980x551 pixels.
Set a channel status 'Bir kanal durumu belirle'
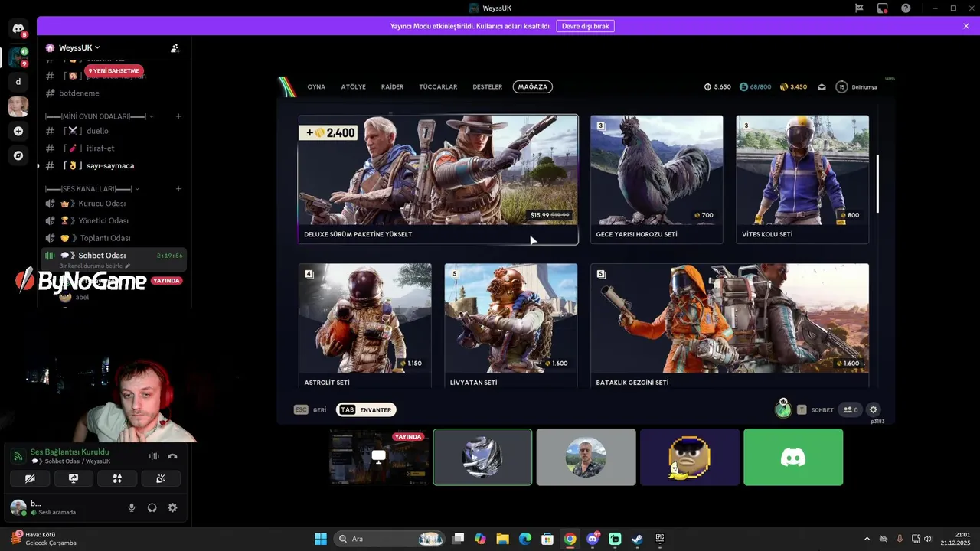pyautogui.click(x=94, y=266)
